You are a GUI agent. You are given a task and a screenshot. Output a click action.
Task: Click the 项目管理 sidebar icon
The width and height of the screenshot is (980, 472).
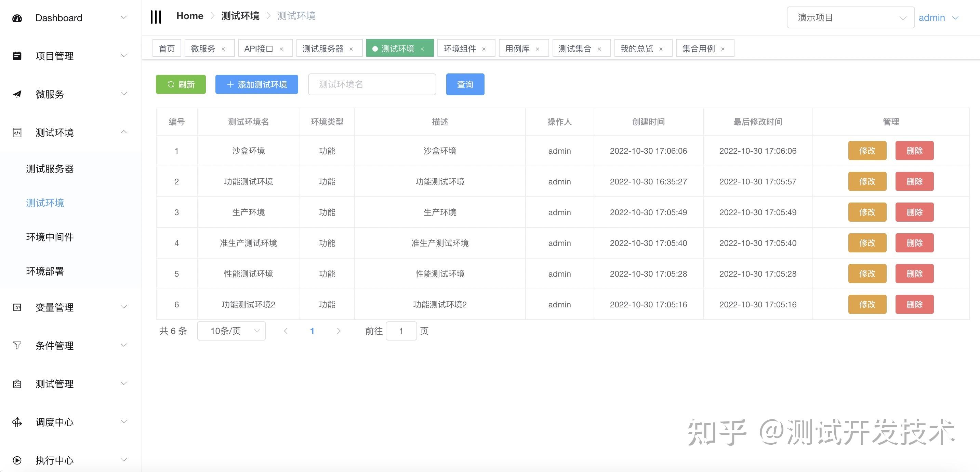[17, 56]
